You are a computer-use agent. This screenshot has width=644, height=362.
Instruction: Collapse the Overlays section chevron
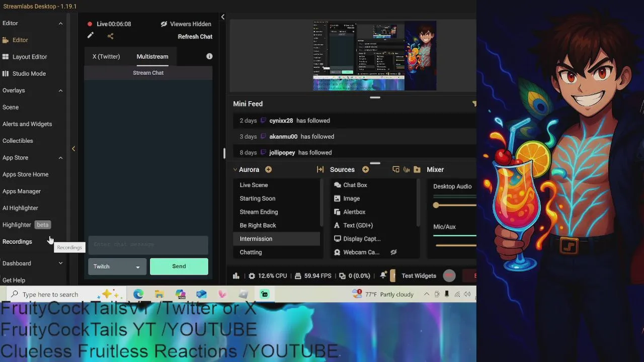point(60,90)
